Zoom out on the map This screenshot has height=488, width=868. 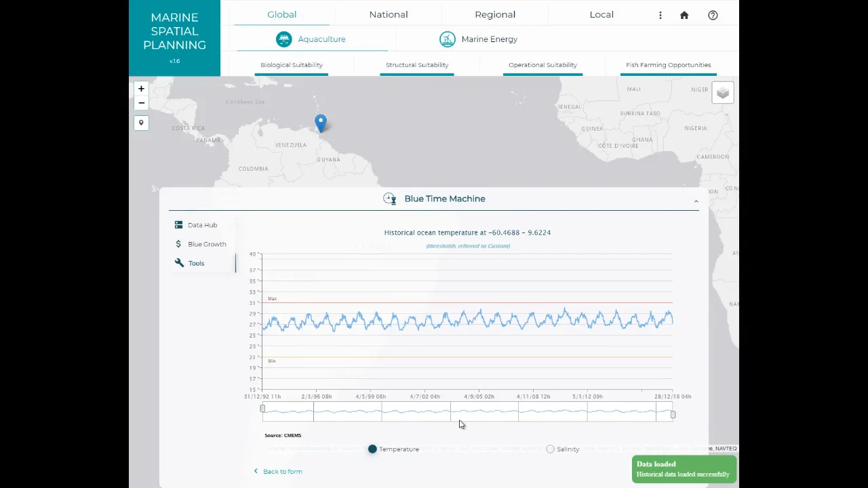[141, 103]
